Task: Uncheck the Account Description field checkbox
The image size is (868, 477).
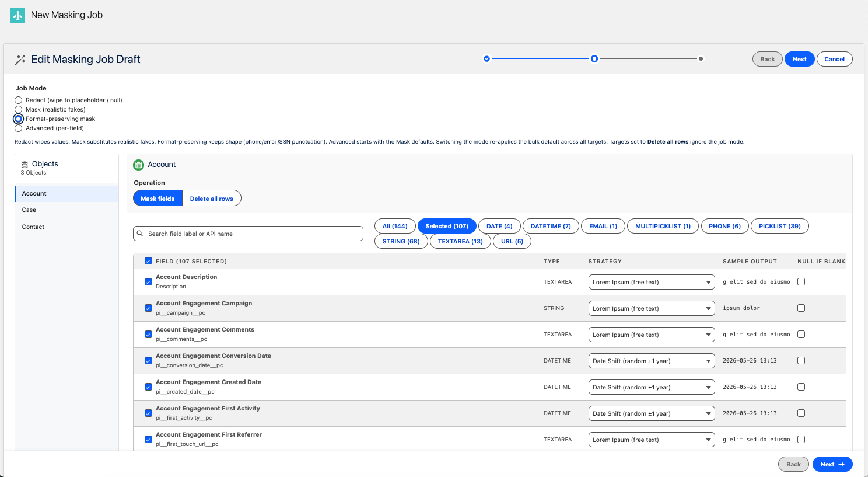Action: click(148, 282)
